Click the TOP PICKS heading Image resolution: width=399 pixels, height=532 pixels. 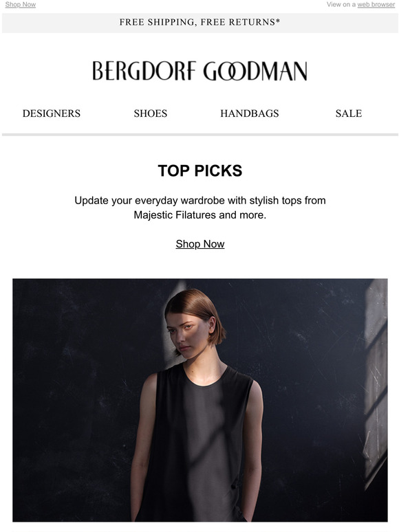200,170
